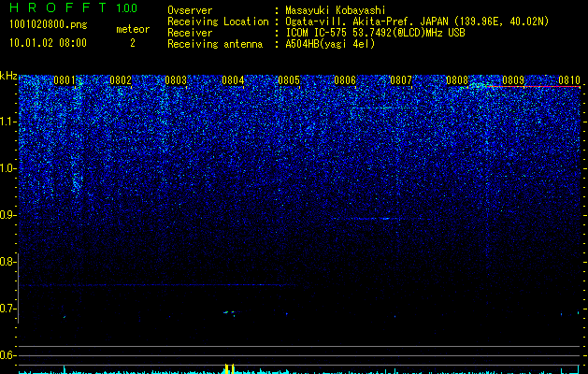Click the HROFFT 1.0.0 title text
The height and width of the screenshot is (374, 588).
[73, 7]
